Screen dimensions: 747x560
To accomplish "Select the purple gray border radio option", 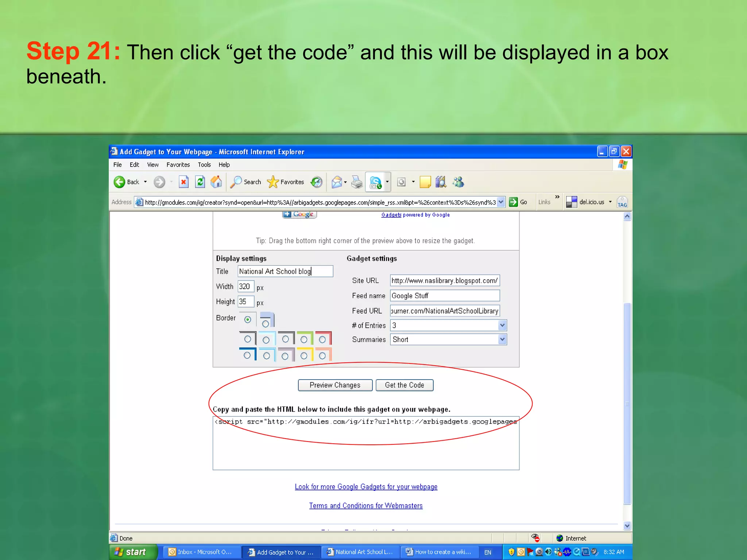I will [285, 356].
